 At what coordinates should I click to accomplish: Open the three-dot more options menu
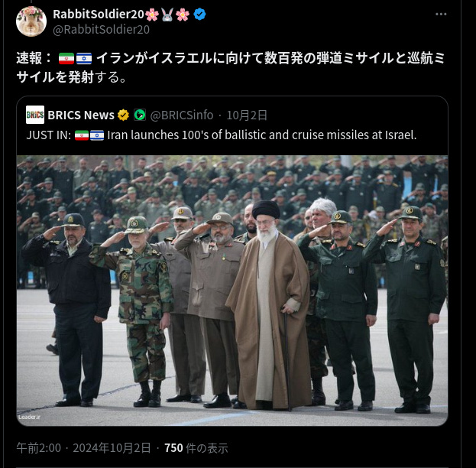click(441, 14)
